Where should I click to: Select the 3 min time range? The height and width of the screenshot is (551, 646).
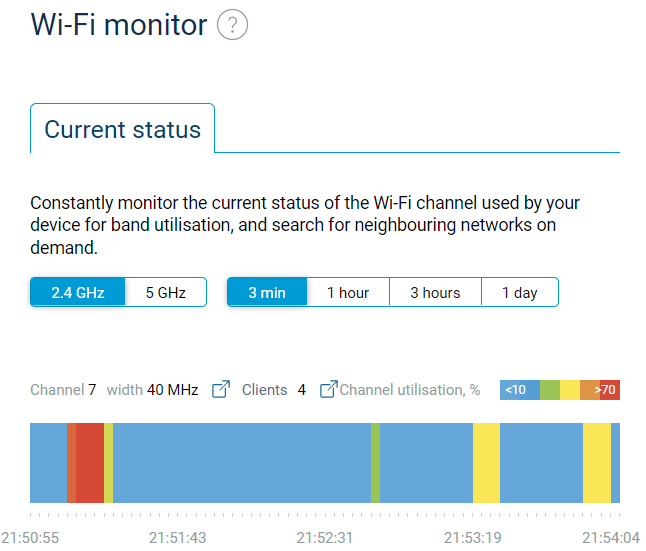[x=267, y=292]
